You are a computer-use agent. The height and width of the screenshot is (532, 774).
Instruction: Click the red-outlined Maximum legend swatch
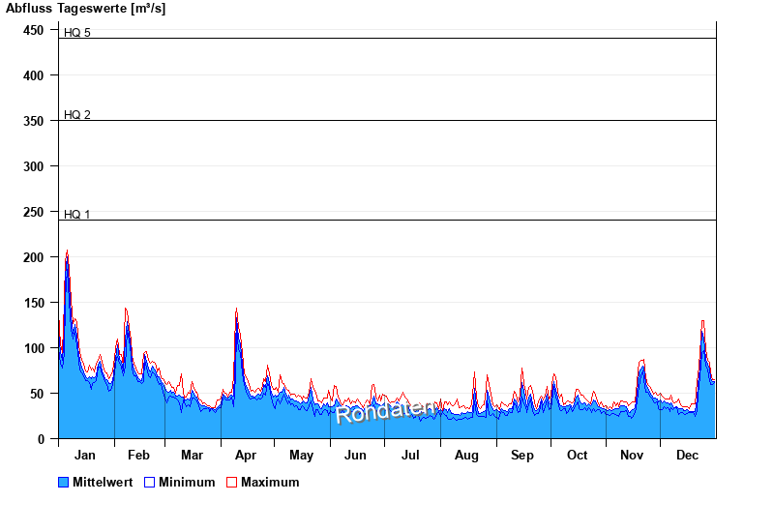pos(232,482)
